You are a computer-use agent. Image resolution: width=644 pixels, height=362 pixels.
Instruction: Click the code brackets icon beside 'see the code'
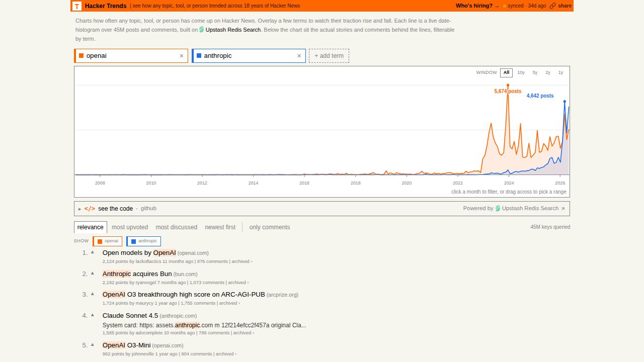[x=90, y=209]
